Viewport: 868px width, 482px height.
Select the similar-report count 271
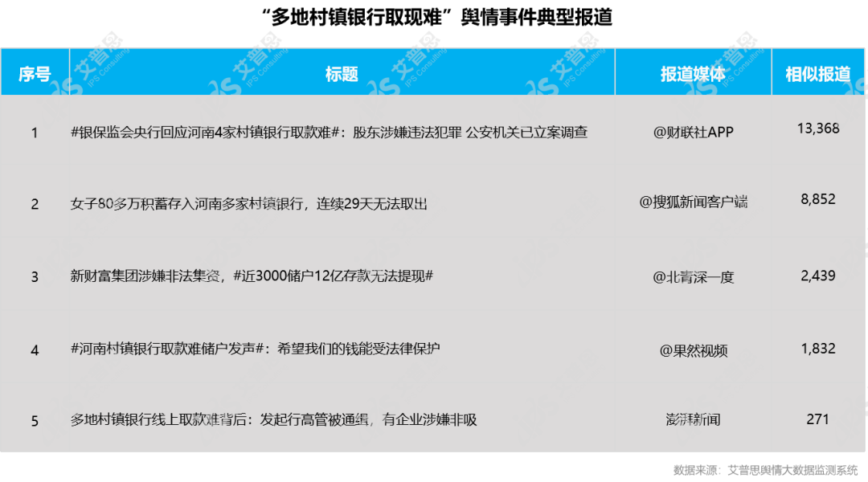(x=819, y=420)
